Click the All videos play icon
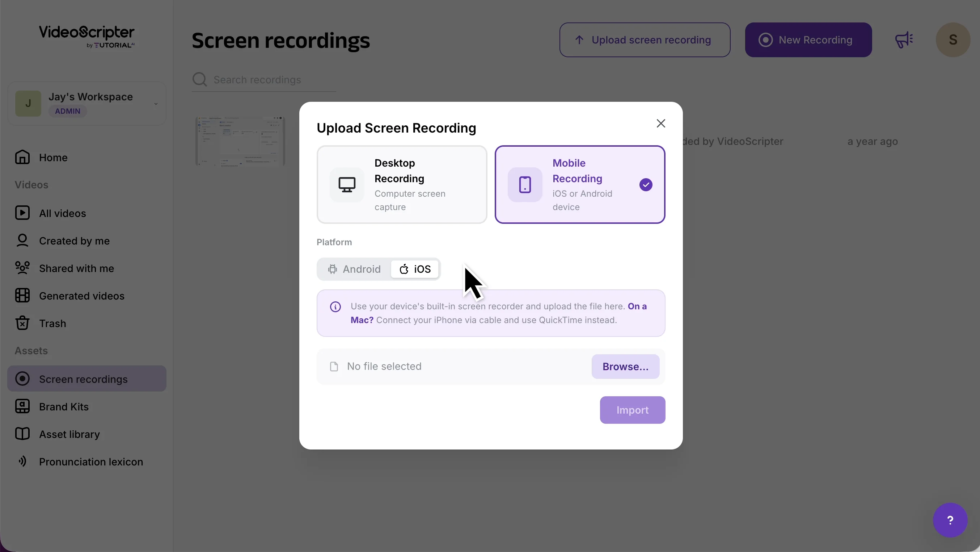 22,213
